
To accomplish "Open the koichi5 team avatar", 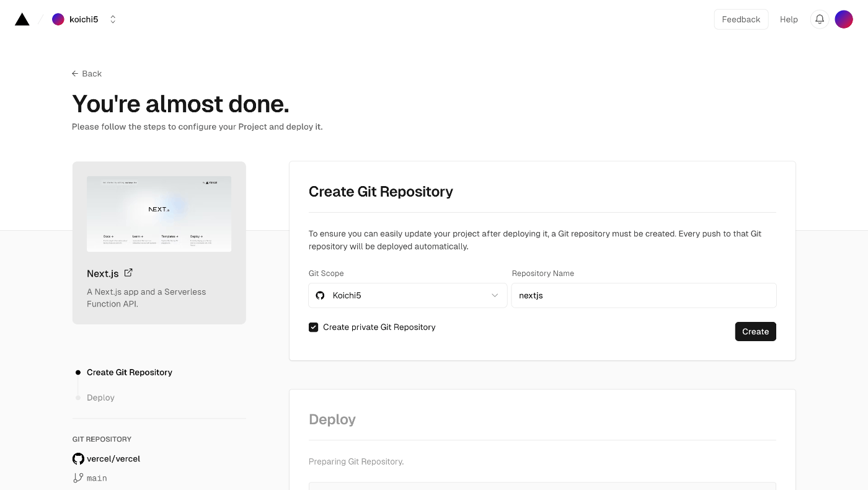I will (58, 19).
